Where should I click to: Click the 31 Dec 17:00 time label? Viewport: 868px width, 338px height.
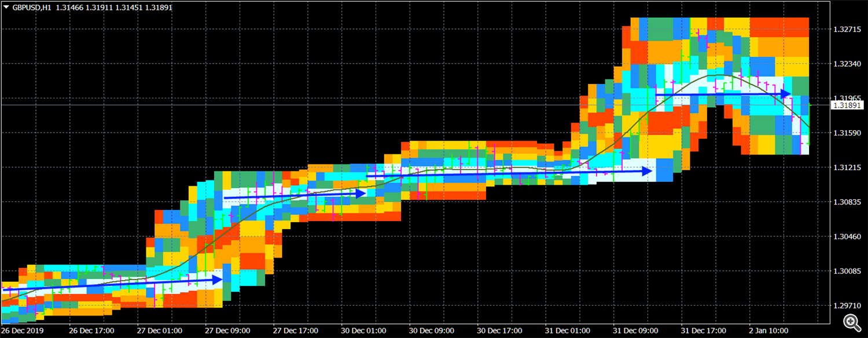click(704, 331)
